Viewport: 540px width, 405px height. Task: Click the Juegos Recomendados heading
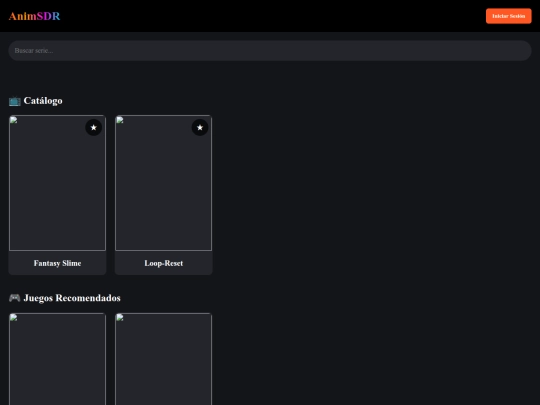[x=72, y=298]
